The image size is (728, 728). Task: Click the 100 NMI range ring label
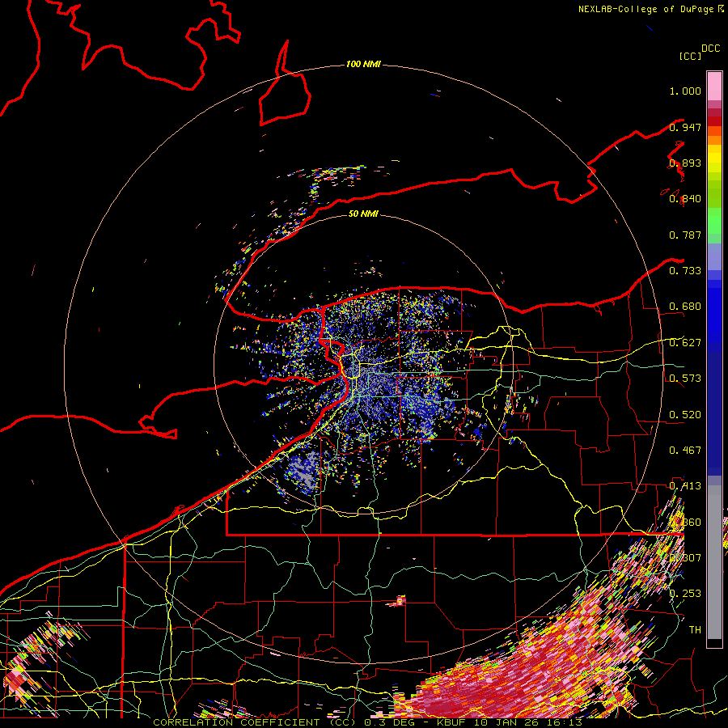[363, 64]
